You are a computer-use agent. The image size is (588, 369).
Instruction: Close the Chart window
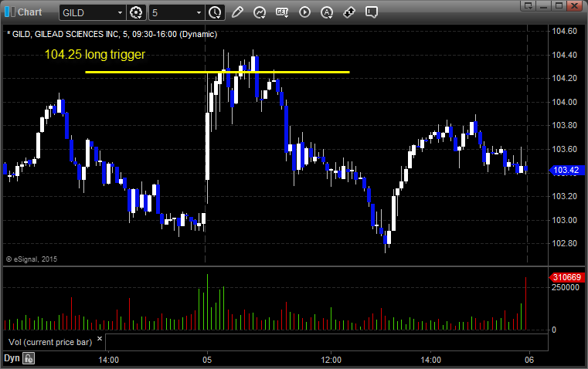click(574, 5)
